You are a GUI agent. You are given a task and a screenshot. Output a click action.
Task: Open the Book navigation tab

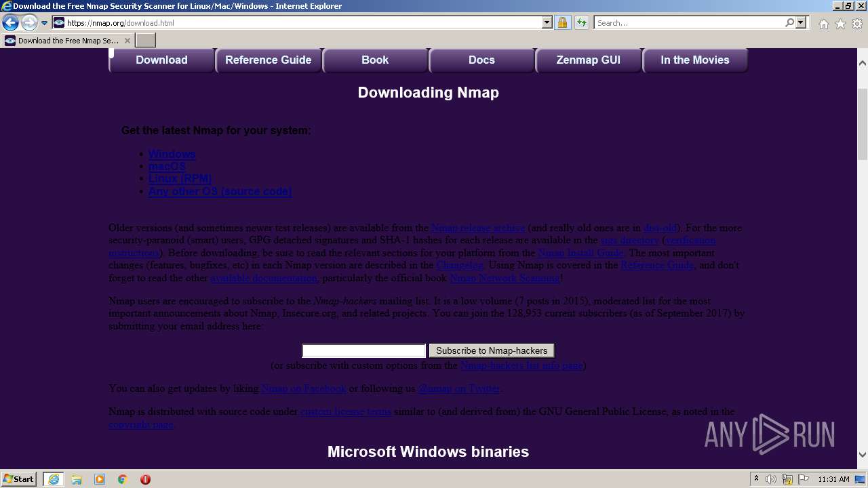click(x=375, y=60)
